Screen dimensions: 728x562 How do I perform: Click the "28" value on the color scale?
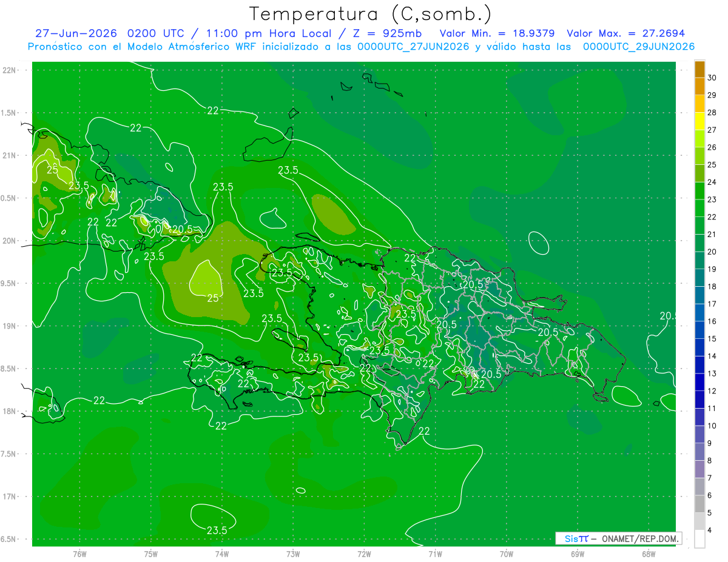pyautogui.click(x=712, y=113)
